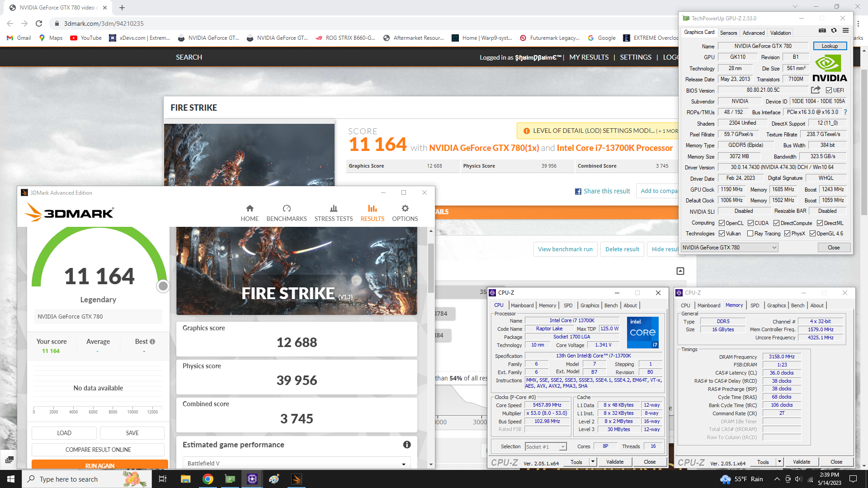Click Share this result link
Screen dimensions: 868x488
[602, 191]
